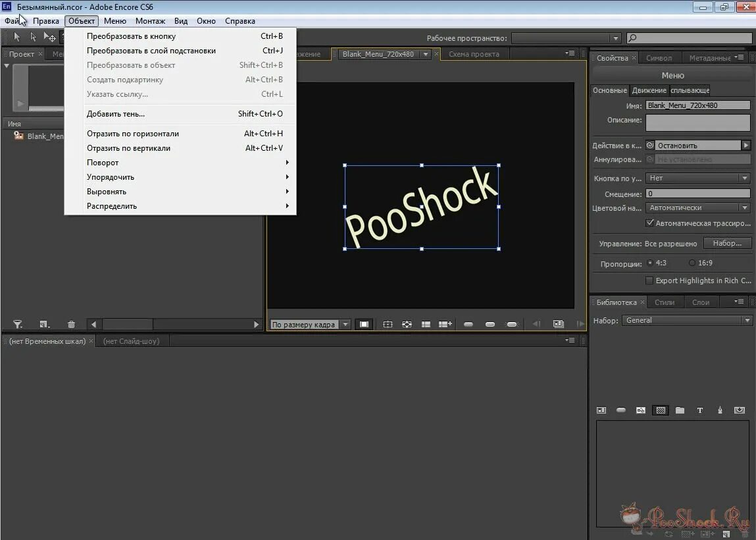Open the По размеру кадра zoom dropdown
Viewport: 756px width, 540px height.
coord(310,324)
